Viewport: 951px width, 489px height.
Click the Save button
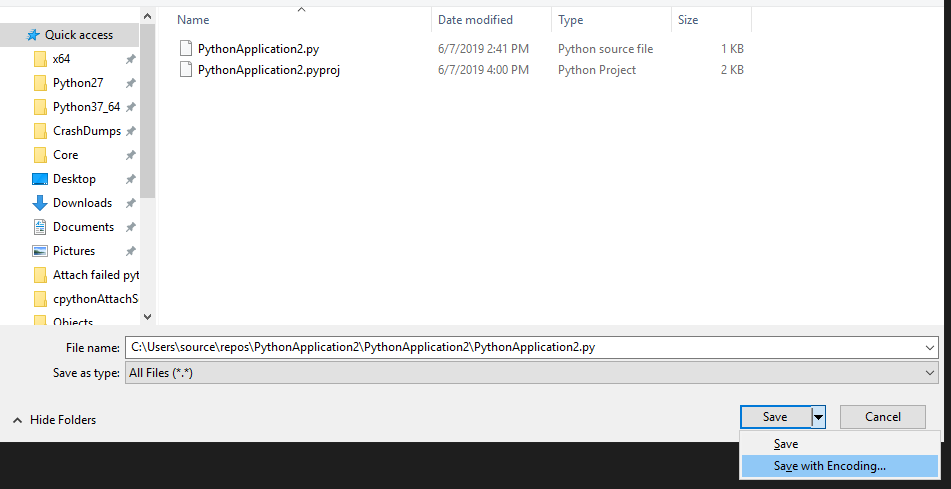click(776, 417)
